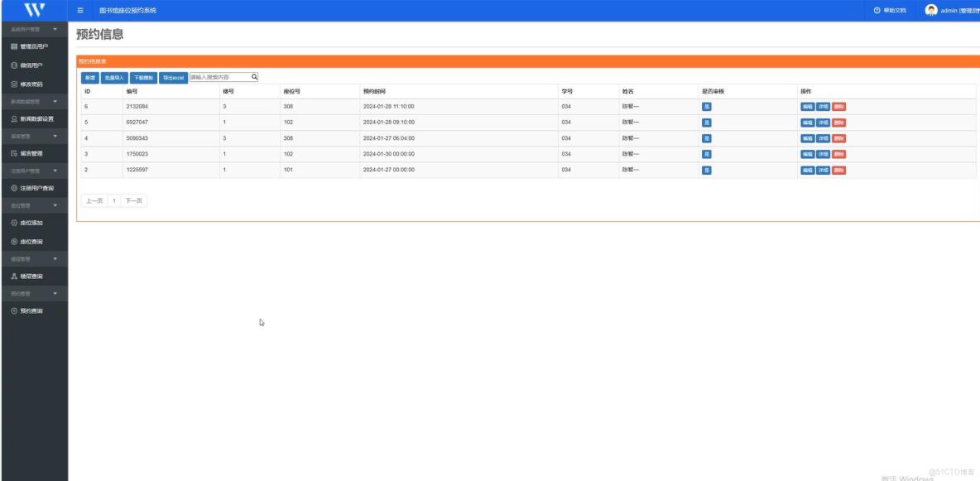Open the 帮助文档 help link

[x=890, y=11]
